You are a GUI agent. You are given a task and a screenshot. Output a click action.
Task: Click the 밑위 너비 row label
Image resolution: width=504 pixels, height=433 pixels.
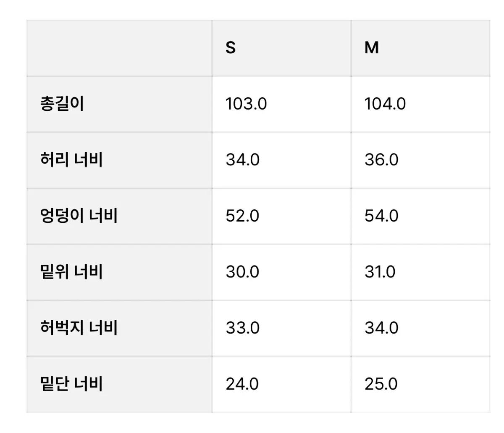[x=71, y=272]
